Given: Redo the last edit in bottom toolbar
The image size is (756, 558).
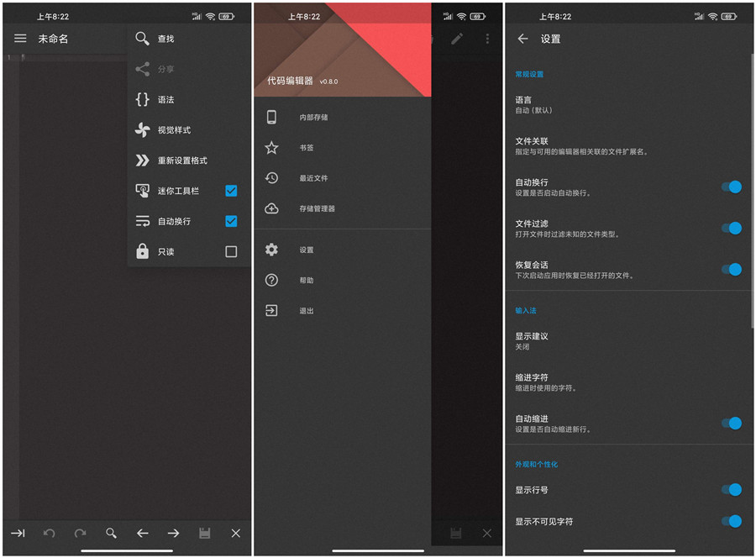Looking at the screenshot, I should 79,533.
